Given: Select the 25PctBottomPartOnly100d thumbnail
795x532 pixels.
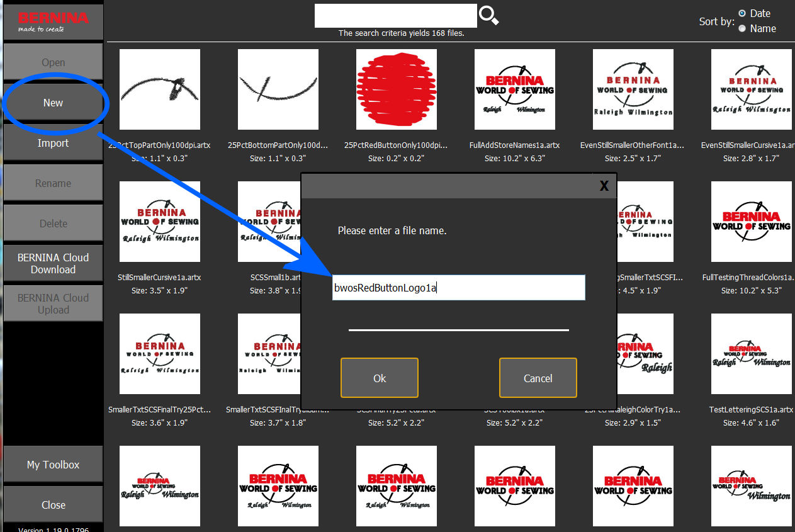Looking at the screenshot, I should pos(278,90).
